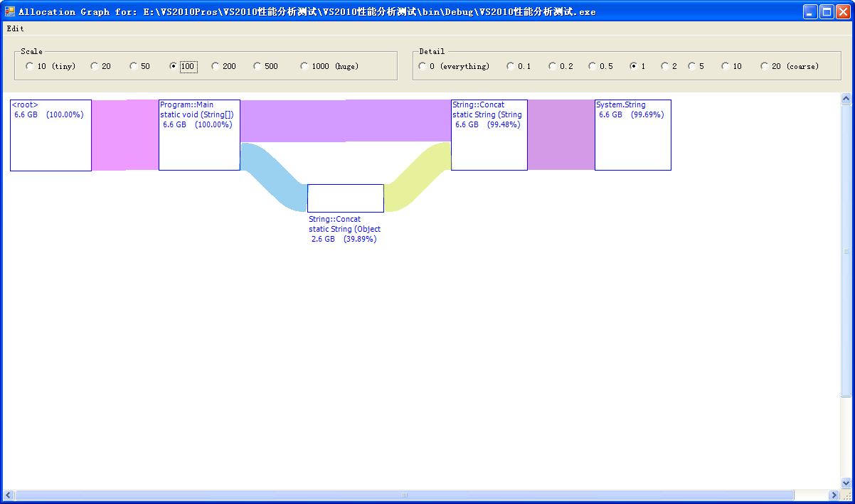Image resolution: width=855 pixels, height=504 pixels.
Task: Click the vertical scrollbar up arrow
Action: [x=846, y=99]
